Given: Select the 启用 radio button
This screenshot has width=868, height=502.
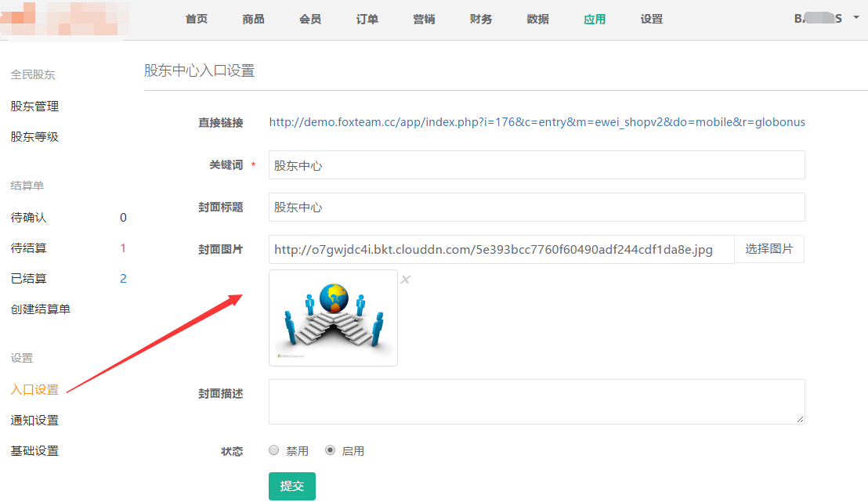Looking at the screenshot, I should [x=331, y=450].
